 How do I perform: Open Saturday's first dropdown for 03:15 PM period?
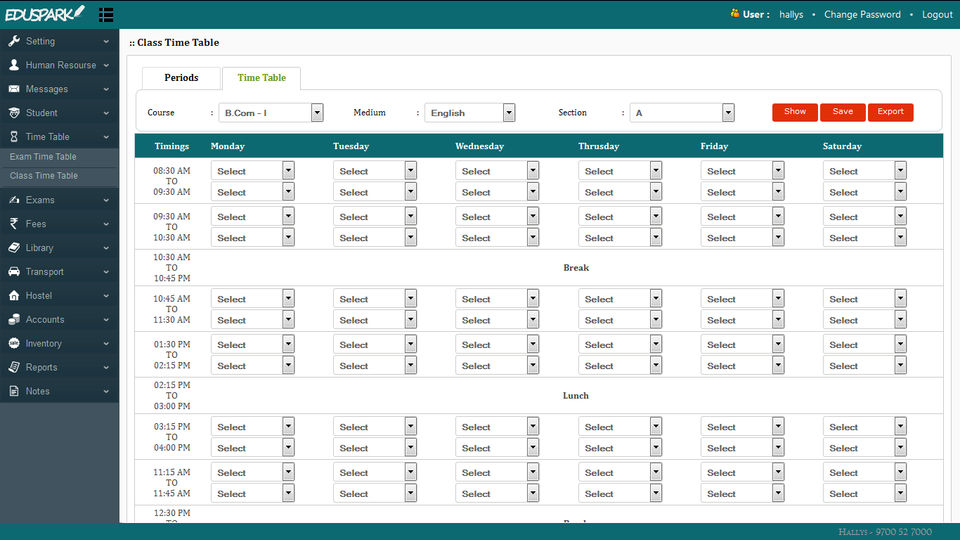pyautogui.click(x=864, y=427)
